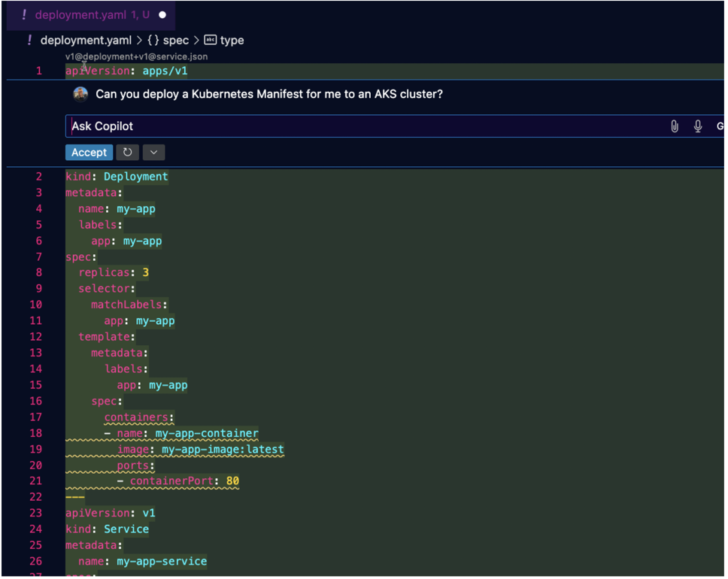Click 'spec:' on line 7
728x579 pixels.
point(80,257)
